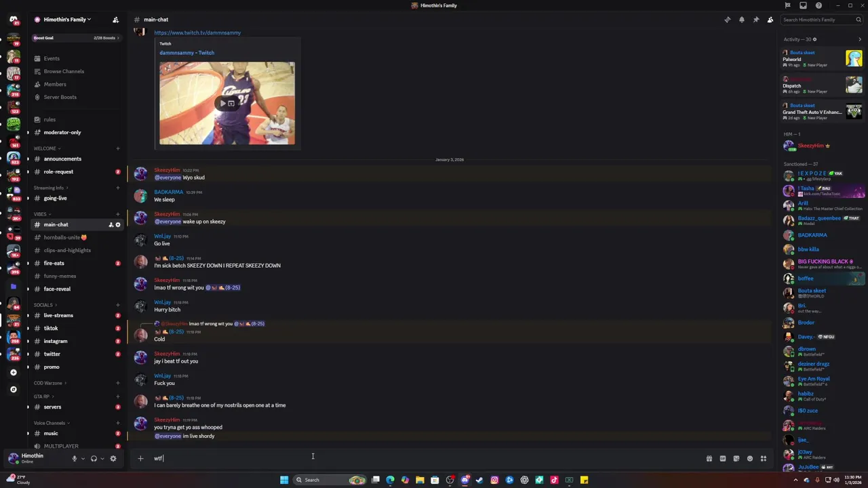Open the apps launcher icon in message bar
Viewport: 868px width, 488px height.
[764, 459]
